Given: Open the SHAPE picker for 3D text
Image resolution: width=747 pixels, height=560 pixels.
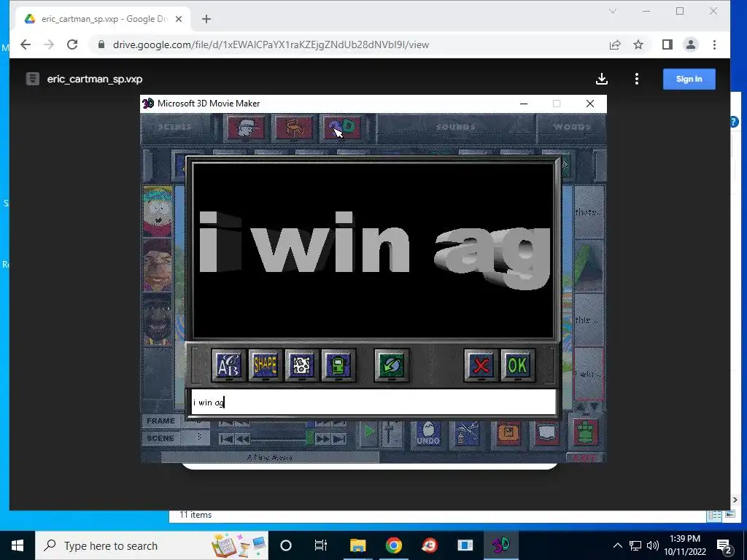Looking at the screenshot, I should [266, 365].
